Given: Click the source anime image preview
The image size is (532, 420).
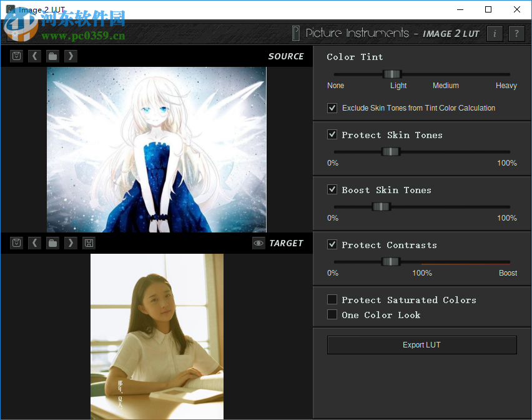Looking at the screenshot, I should click(x=156, y=149).
